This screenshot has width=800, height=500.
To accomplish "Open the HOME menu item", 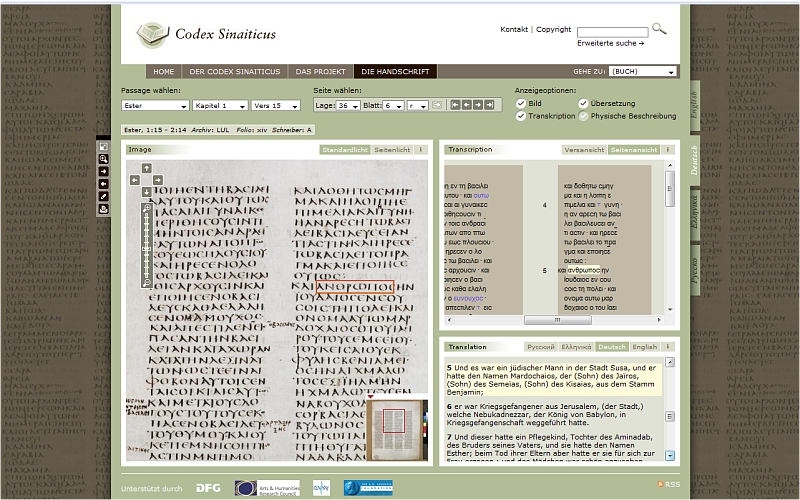I will [164, 71].
